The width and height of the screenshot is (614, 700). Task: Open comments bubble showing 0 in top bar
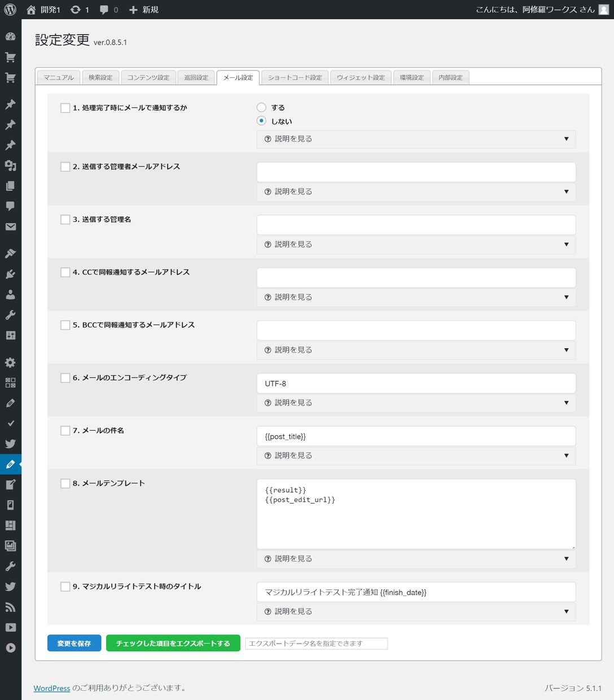(109, 10)
